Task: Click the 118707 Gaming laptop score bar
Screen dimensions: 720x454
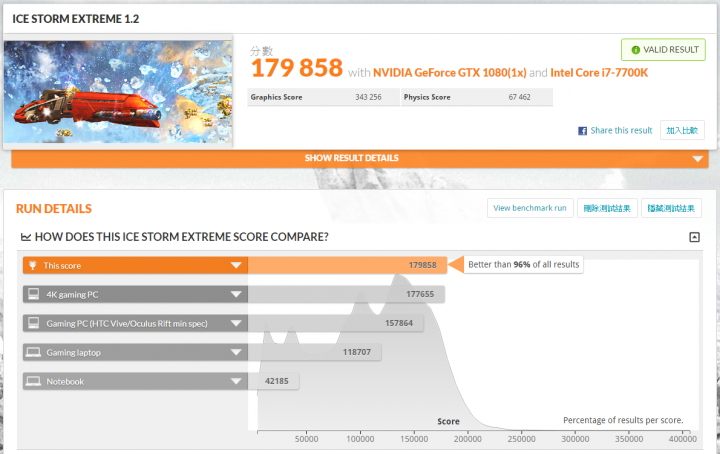Action: pyautogui.click(x=315, y=352)
